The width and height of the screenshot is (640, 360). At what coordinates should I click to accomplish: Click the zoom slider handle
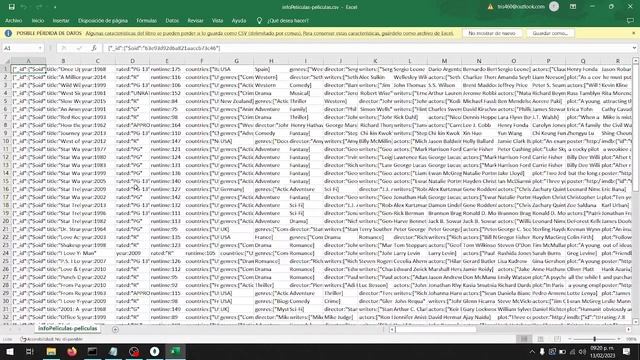coord(594,339)
